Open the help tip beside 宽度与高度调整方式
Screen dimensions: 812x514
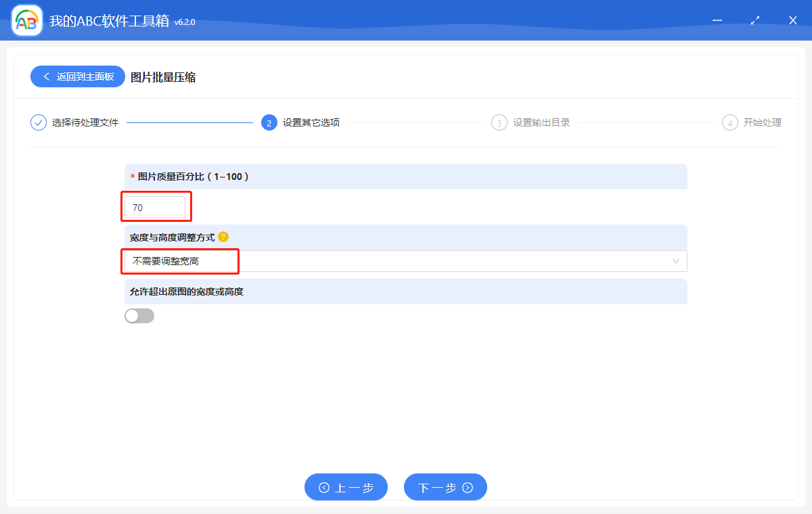224,237
